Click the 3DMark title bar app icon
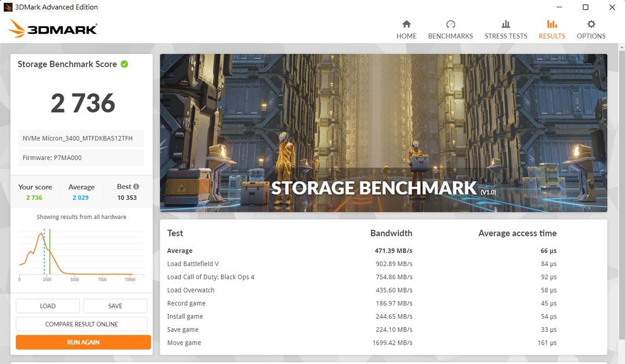 tap(8, 7)
